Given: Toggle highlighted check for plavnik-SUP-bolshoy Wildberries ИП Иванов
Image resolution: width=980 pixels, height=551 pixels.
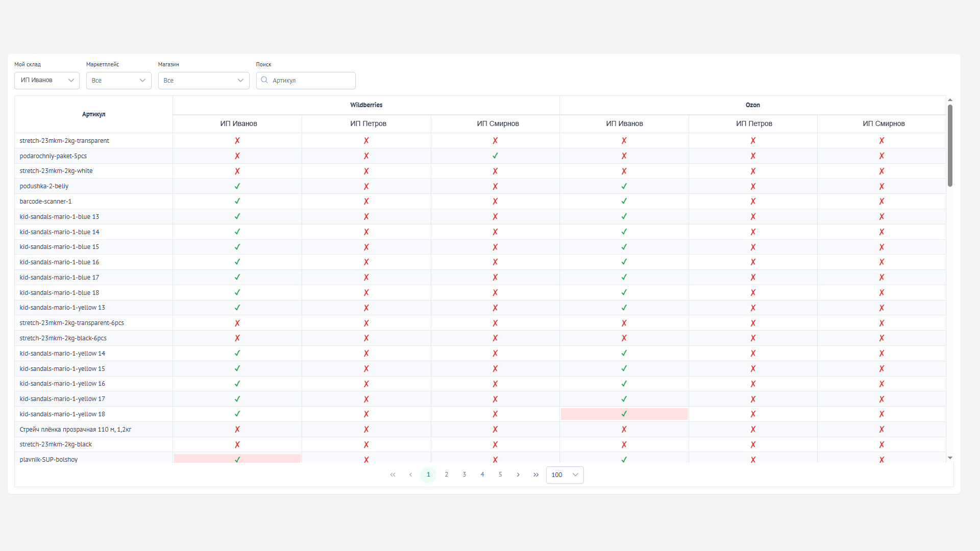Looking at the screenshot, I should tap(237, 459).
